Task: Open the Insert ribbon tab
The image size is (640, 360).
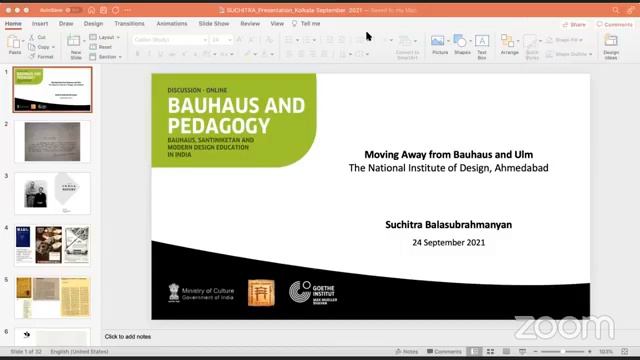Action: click(40, 24)
